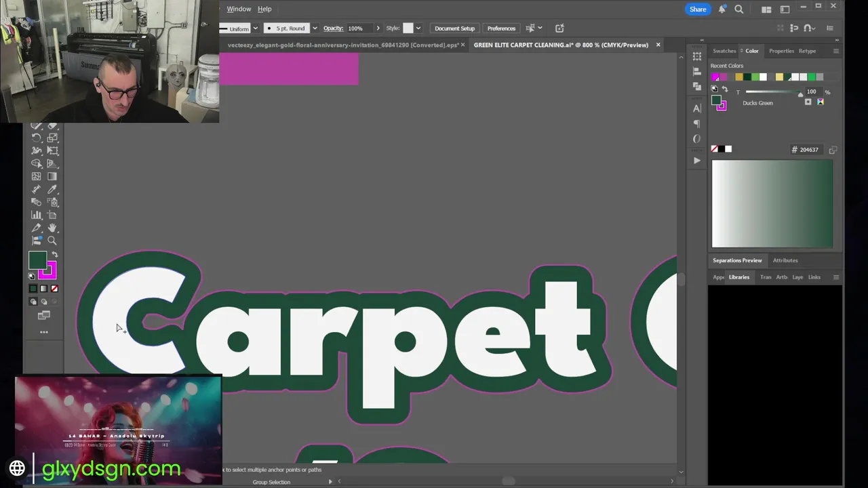Open the Align panel icon in dock
This screenshot has height=488, width=868.
tap(696, 72)
